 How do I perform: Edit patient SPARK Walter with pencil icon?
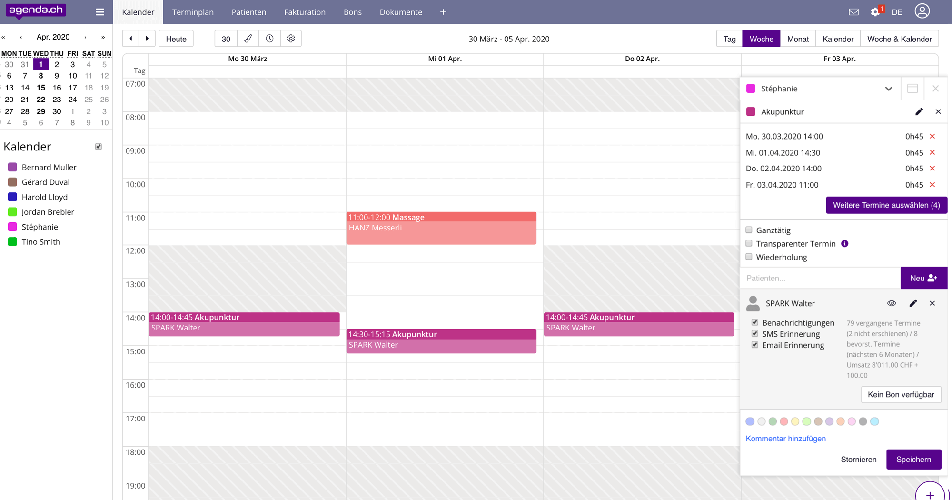(912, 303)
